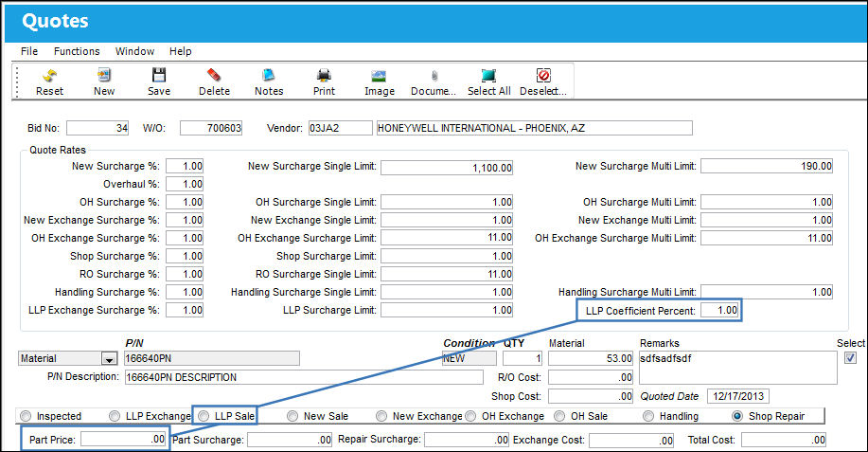This screenshot has width=868, height=452.
Task: Click the LLP Coefficient Percent field
Action: tap(719, 310)
